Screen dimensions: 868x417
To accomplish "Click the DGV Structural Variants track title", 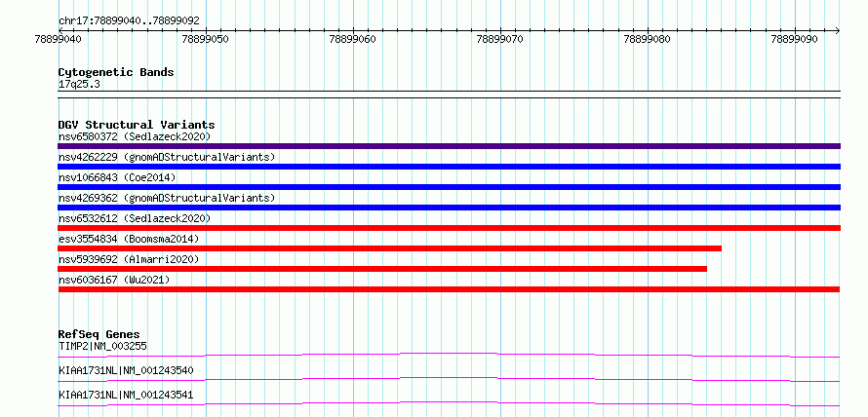I will point(137,125).
